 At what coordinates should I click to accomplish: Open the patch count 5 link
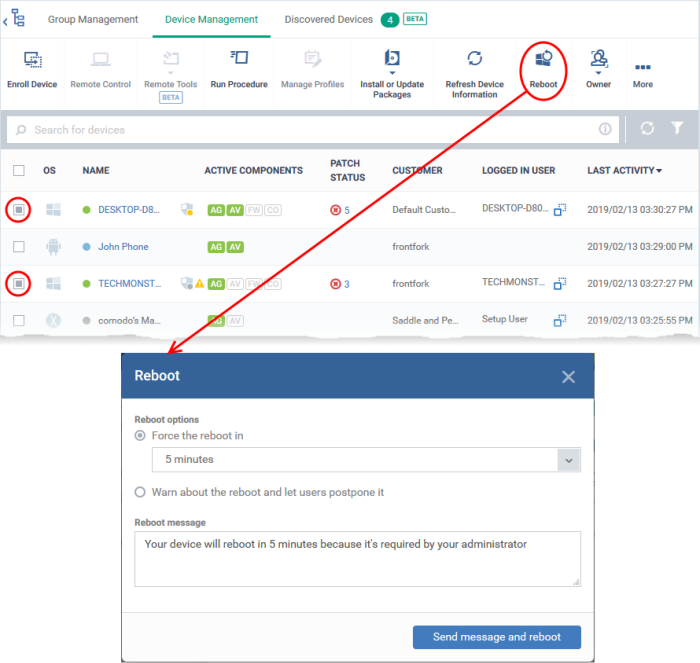[x=347, y=210]
